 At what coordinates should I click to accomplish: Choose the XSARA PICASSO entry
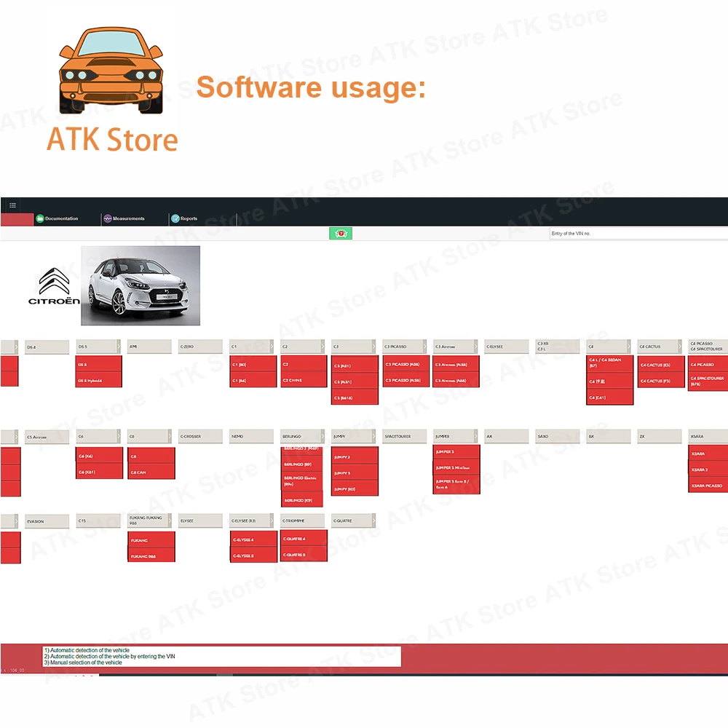tap(708, 486)
